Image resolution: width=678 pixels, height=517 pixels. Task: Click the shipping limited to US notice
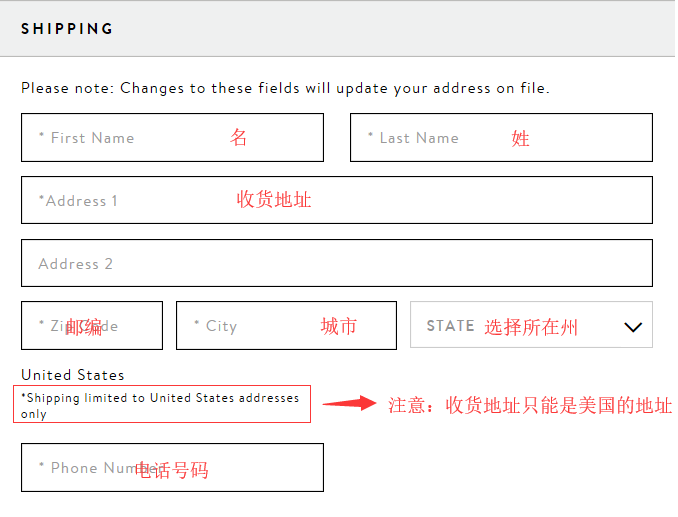160,405
